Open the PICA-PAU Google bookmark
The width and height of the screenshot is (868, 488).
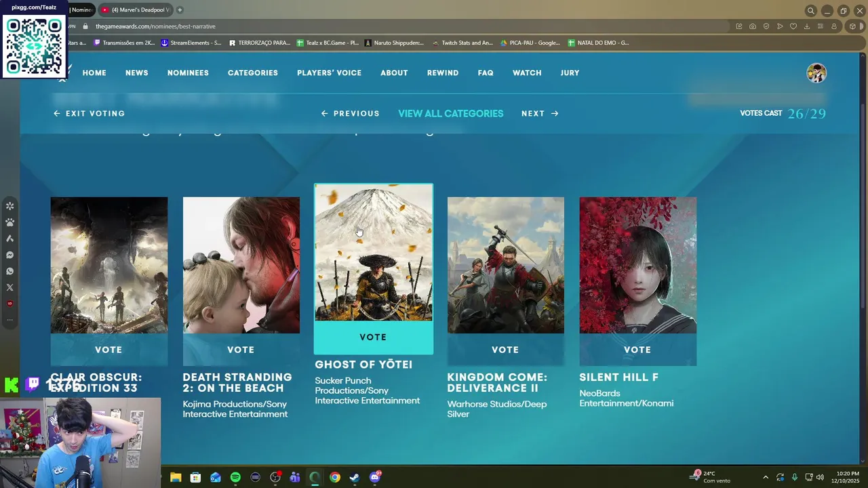[530, 43]
